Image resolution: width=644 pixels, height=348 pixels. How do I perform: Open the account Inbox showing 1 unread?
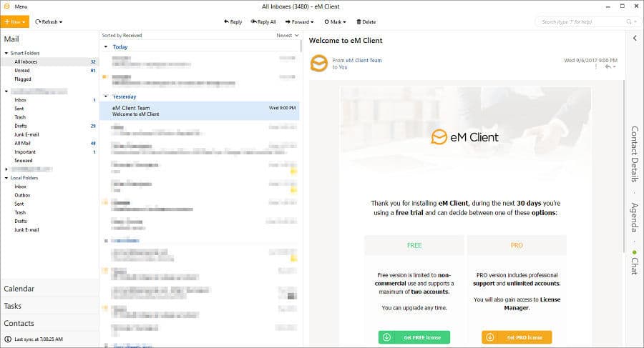(x=49, y=100)
